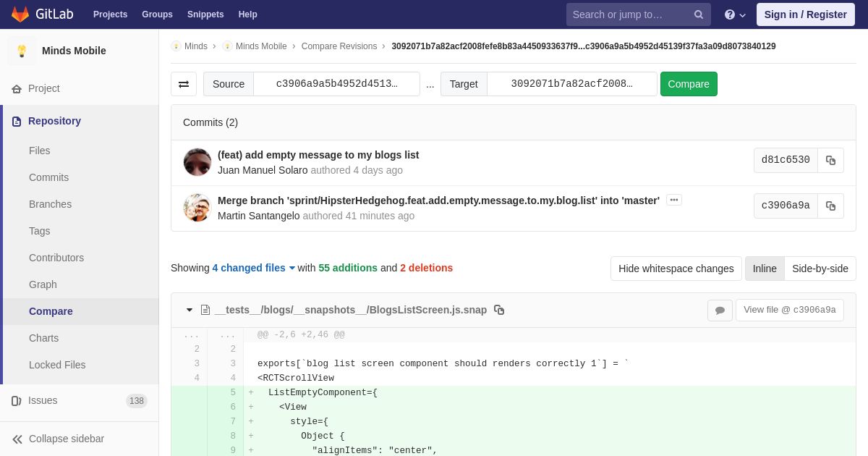Screen dimensions: 868x456
Task: Click the search magnifier icon
Action: (x=699, y=14)
